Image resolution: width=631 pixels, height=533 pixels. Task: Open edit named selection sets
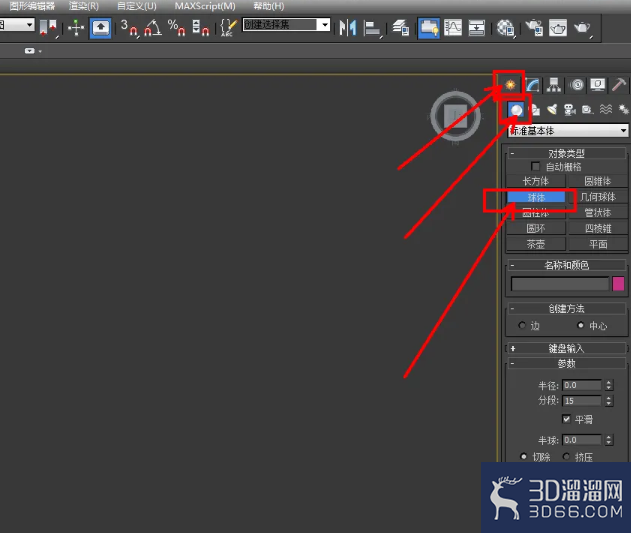coord(229,28)
